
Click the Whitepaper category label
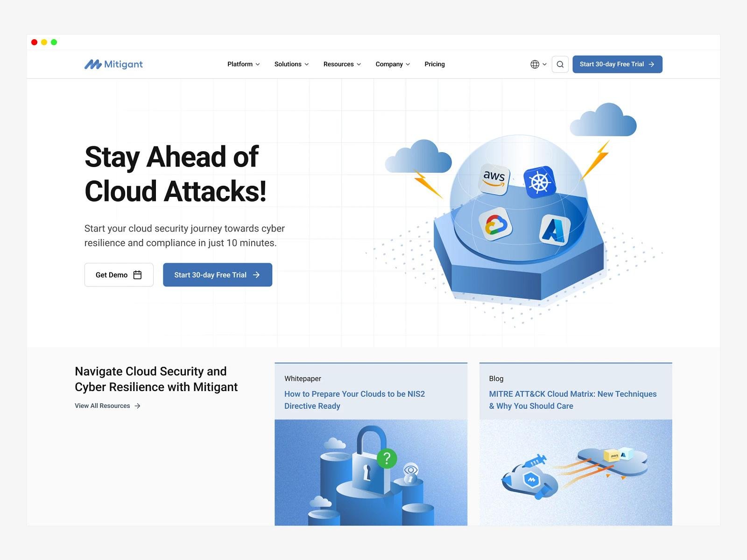click(303, 378)
